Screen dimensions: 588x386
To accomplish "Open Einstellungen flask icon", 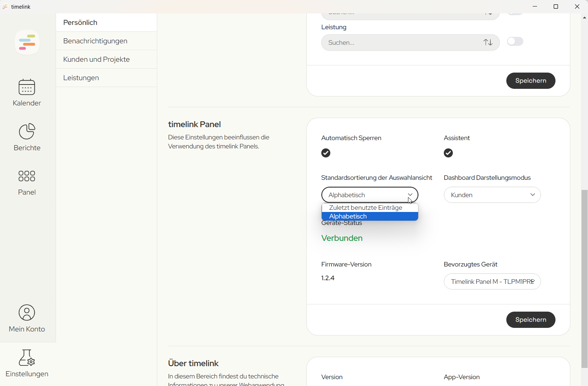I will pos(27,358).
